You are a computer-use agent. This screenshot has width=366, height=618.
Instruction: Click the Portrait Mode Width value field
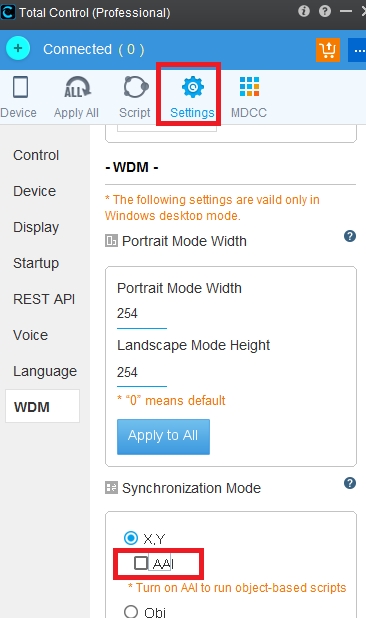coord(142,314)
